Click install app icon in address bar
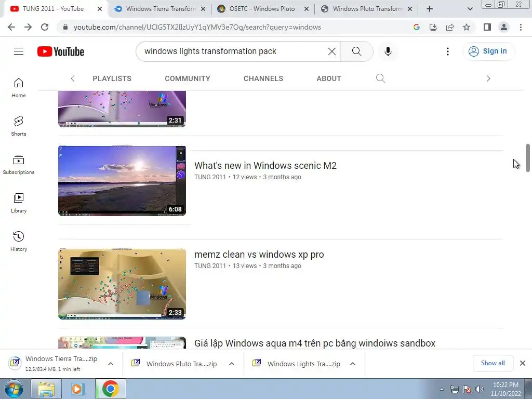The width and height of the screenshot is (532, 399). (x=433, y=27)
